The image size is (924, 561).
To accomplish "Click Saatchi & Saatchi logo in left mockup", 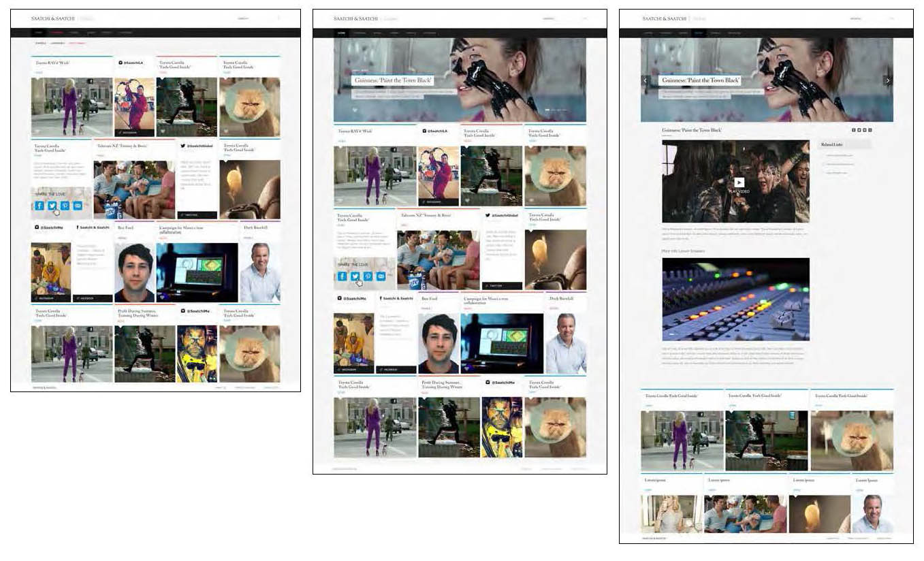I will [53, 18].
